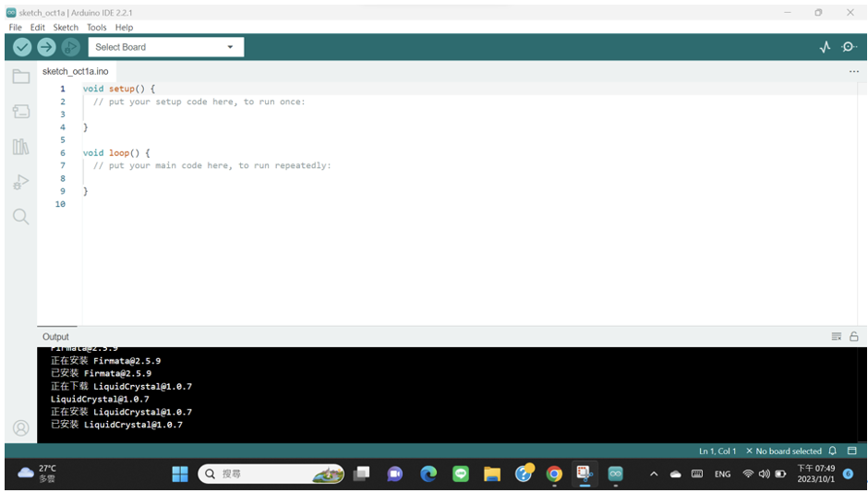Toggle word wrap in Output panel

pos(837,336)
